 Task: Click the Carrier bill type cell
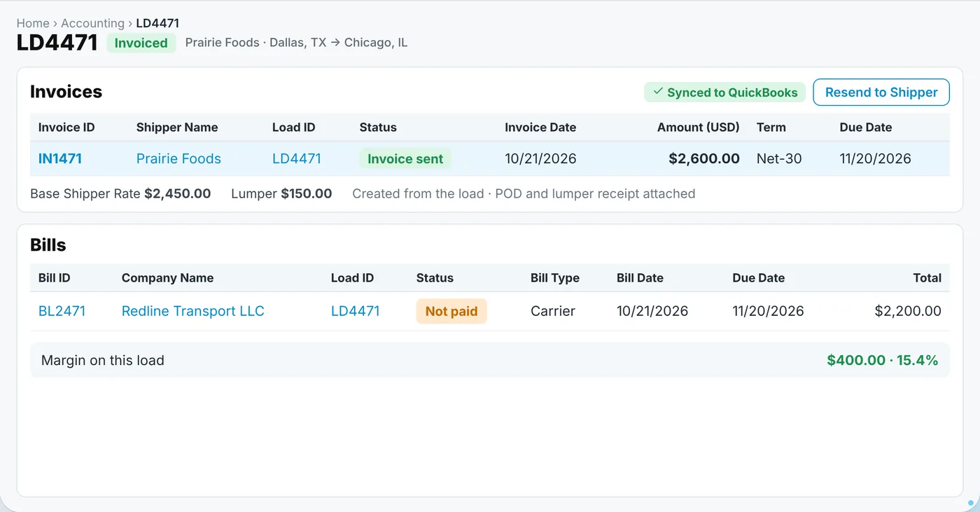553,311
